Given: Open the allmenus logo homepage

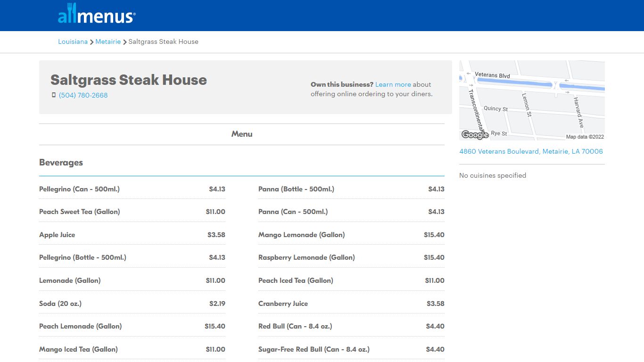Looking at the screenshot, I should click(97, 14).
